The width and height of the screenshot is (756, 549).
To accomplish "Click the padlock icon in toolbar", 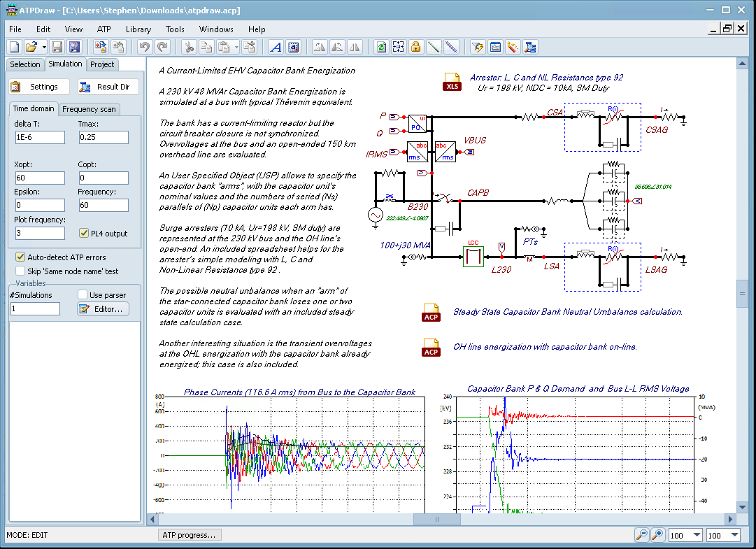I will click(415, 47).
